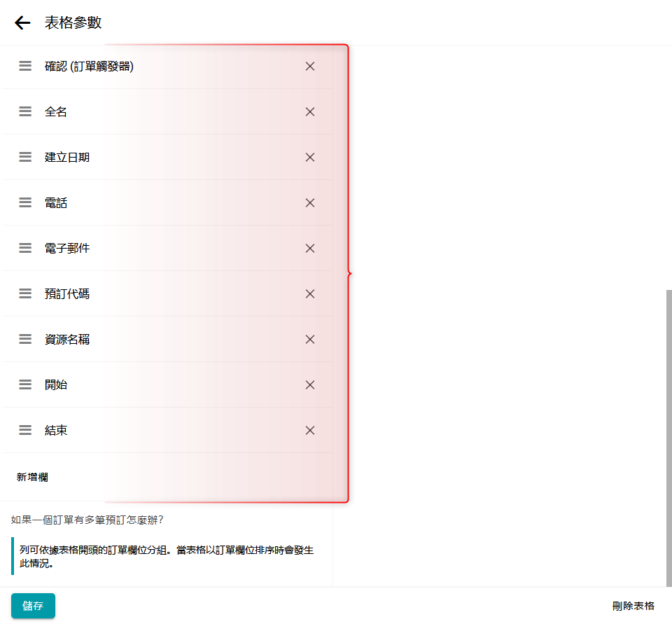The width and height of the screenshot is (672, 624).
Task: Remove the 結束 column
Action: click(310, 431)
